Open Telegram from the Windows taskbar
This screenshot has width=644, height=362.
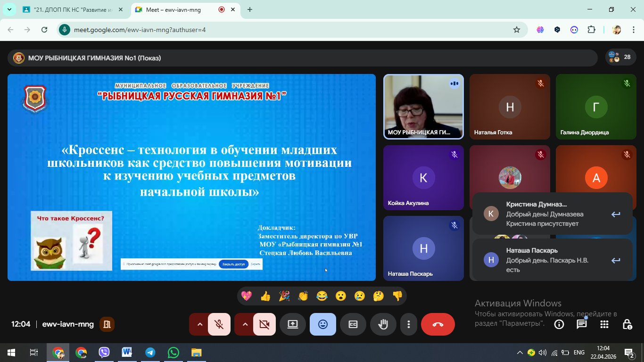150,353
